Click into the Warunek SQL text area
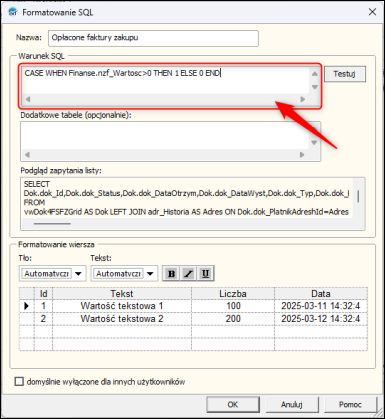Screen dimensions: 385x419 coord(165,81)
